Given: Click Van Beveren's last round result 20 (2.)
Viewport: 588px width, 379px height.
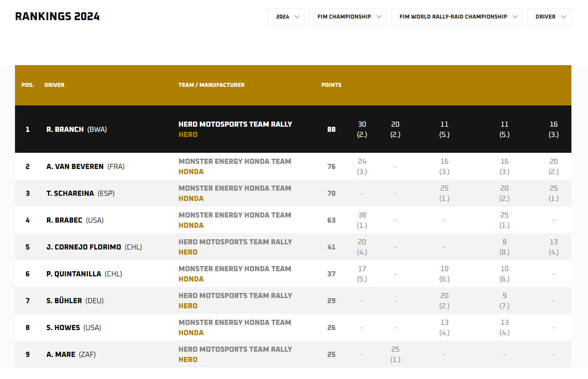Looking at the screenshot, I should pos(554,167).
